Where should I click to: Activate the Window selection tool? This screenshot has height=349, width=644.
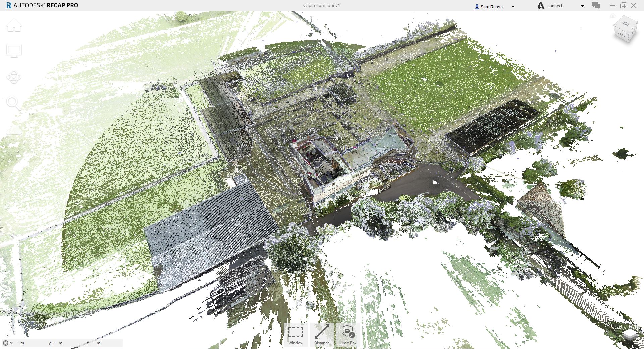coord(296,334)
